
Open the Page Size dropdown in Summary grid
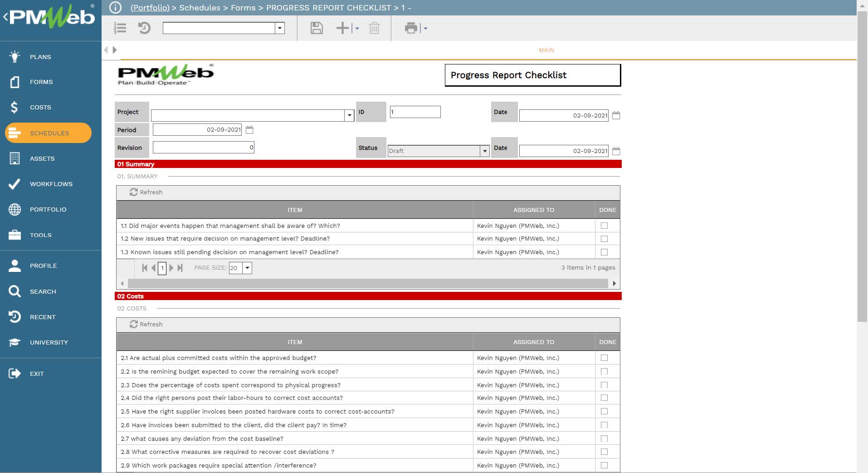[x=247, y=268]
